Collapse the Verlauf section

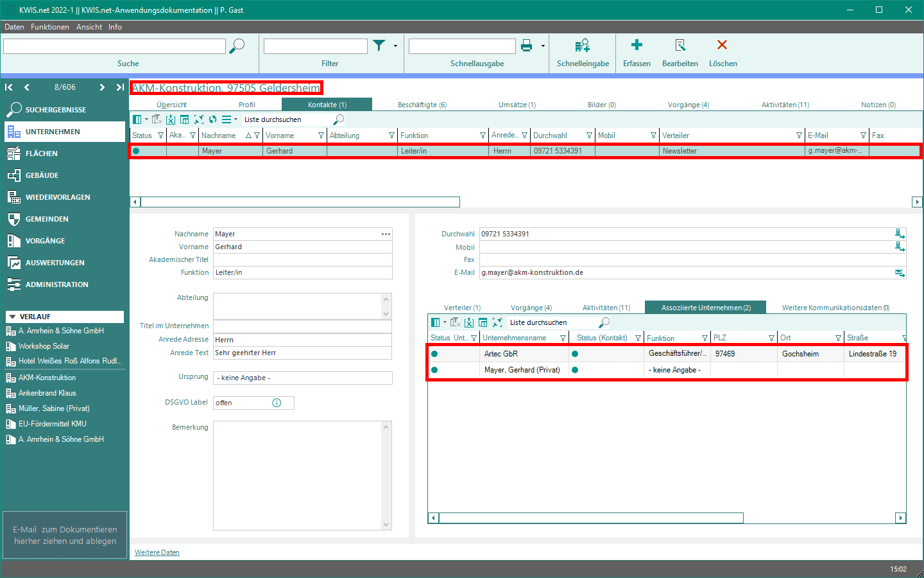12,317
